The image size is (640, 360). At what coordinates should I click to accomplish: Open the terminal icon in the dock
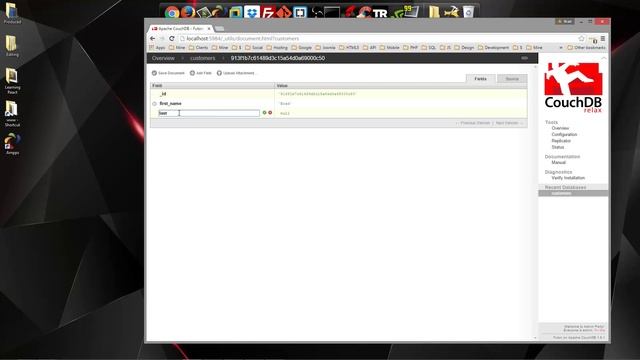coord(332,13)
